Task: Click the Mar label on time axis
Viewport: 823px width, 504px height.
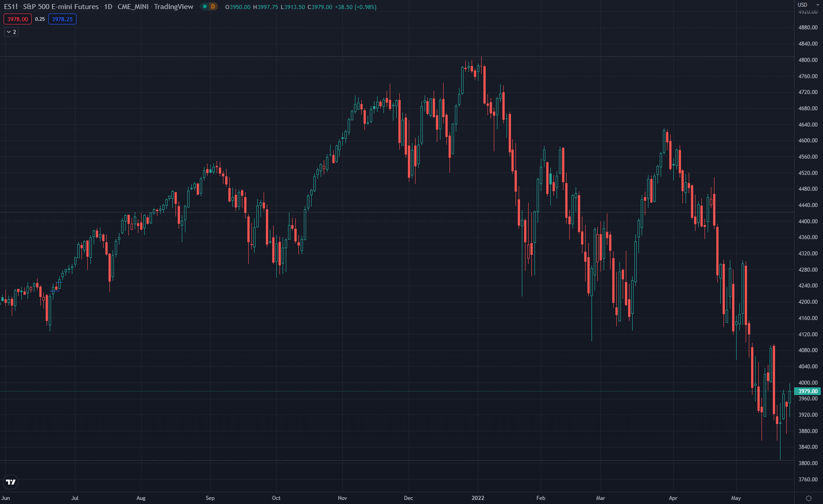Action: (601, 498)
